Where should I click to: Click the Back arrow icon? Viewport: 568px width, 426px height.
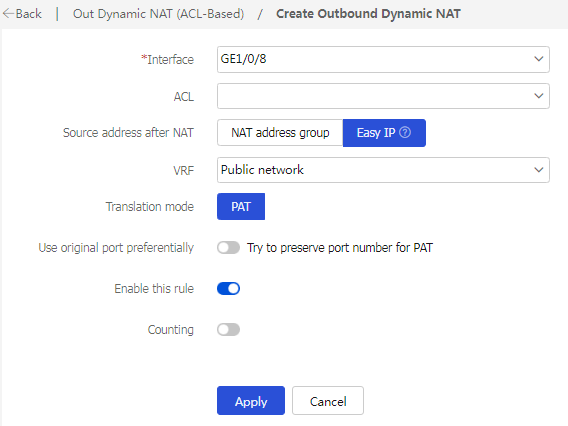[x=8, y=14]
